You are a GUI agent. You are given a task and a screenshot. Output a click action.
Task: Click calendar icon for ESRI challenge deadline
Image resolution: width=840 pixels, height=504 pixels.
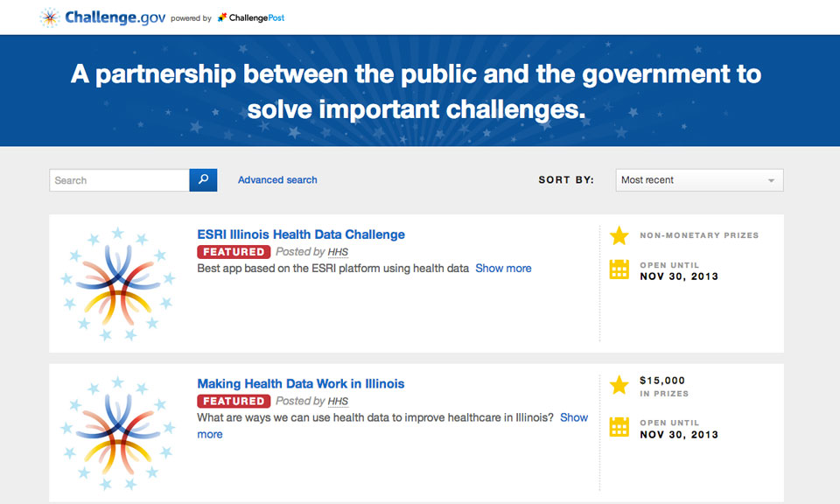pos(619,269)
